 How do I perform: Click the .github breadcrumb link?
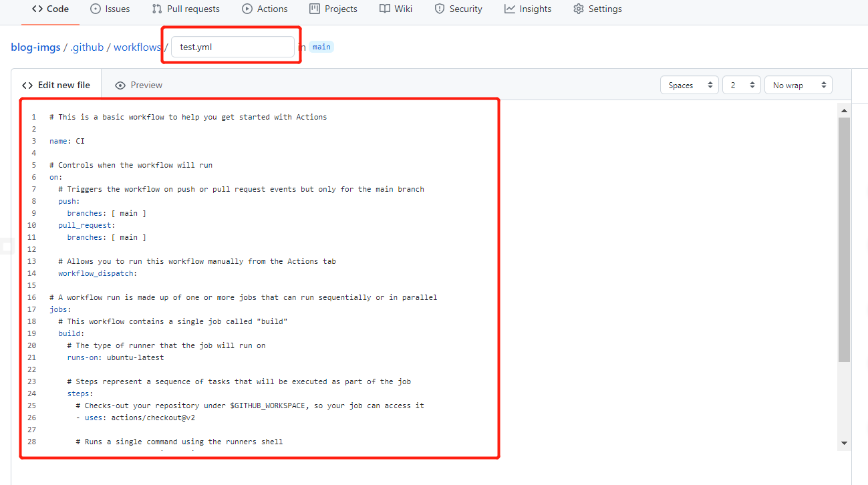87,47
